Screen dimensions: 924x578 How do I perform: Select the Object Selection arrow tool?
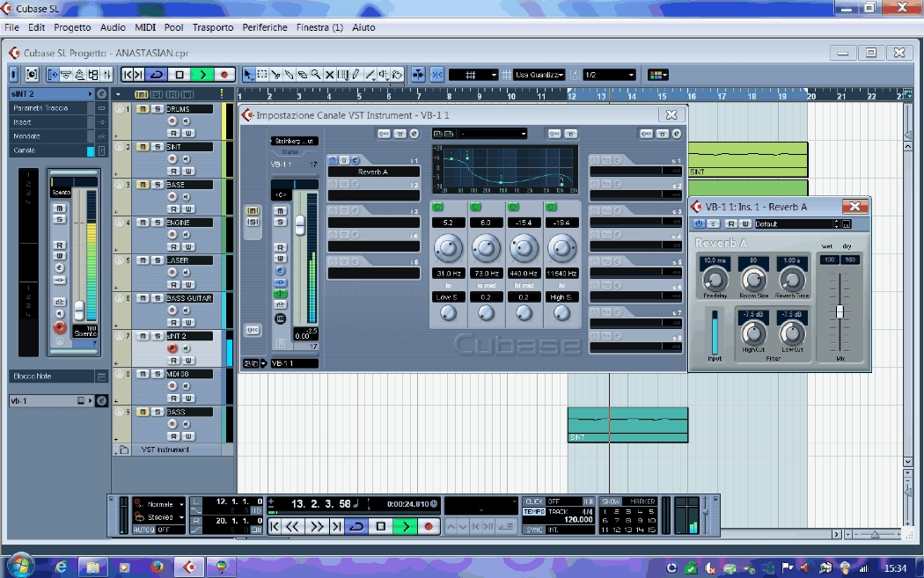tap(247, 75)
